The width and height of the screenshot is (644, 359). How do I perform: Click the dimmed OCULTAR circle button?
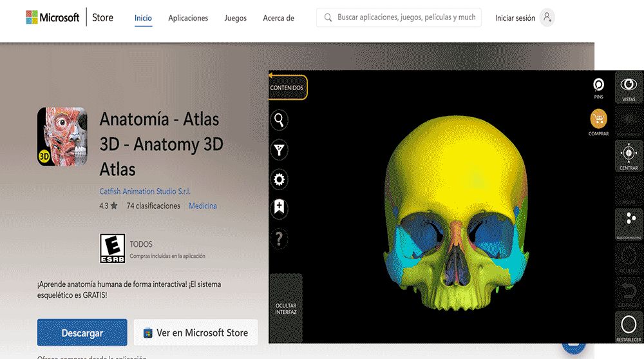tap(629, 258)
